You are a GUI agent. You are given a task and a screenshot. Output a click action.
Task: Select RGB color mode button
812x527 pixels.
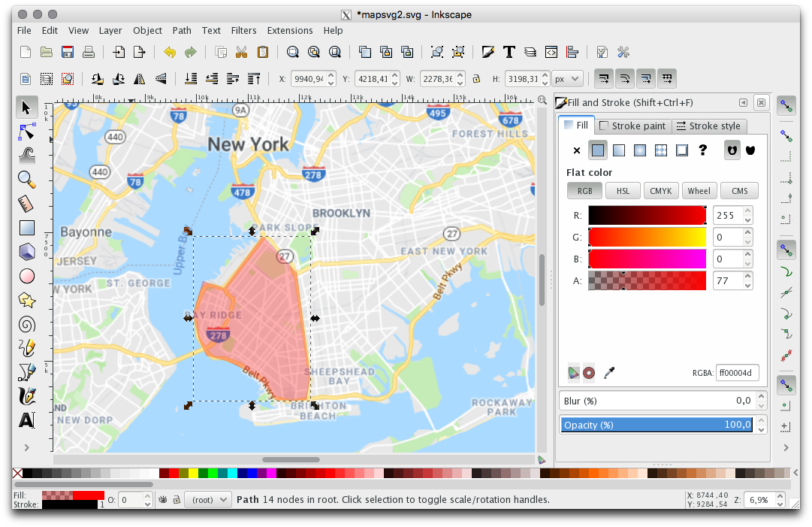[x=584, y=191]
